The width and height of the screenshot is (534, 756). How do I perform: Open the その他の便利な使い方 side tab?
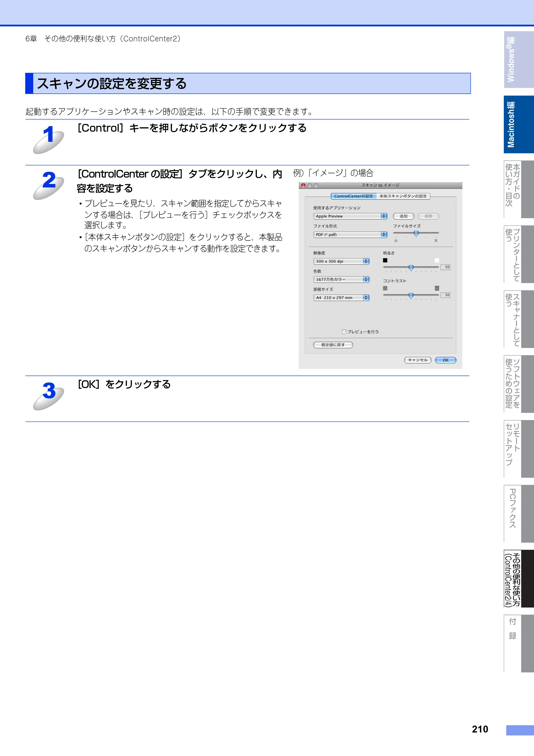click(519, 578)
